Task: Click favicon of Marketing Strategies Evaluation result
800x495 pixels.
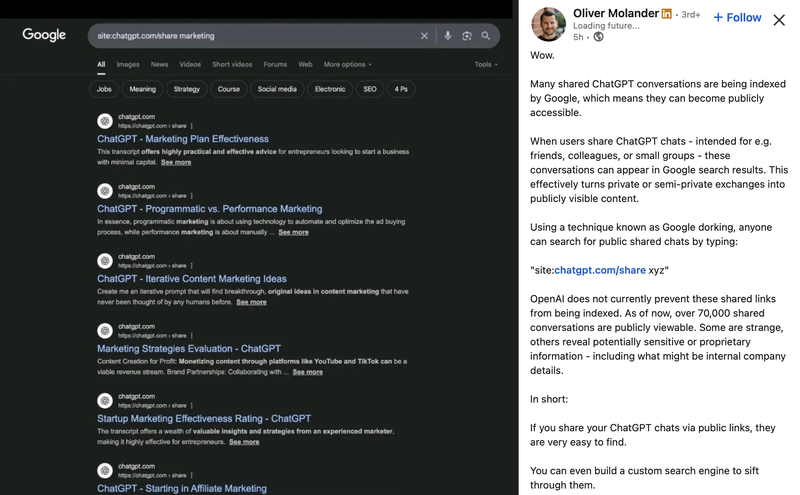Action: point(105,331)
